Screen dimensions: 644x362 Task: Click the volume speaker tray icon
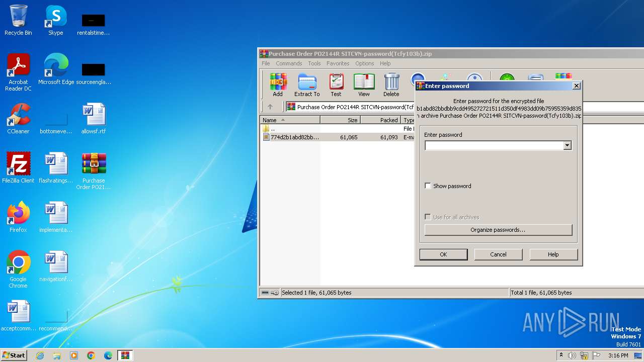[572, 355]
